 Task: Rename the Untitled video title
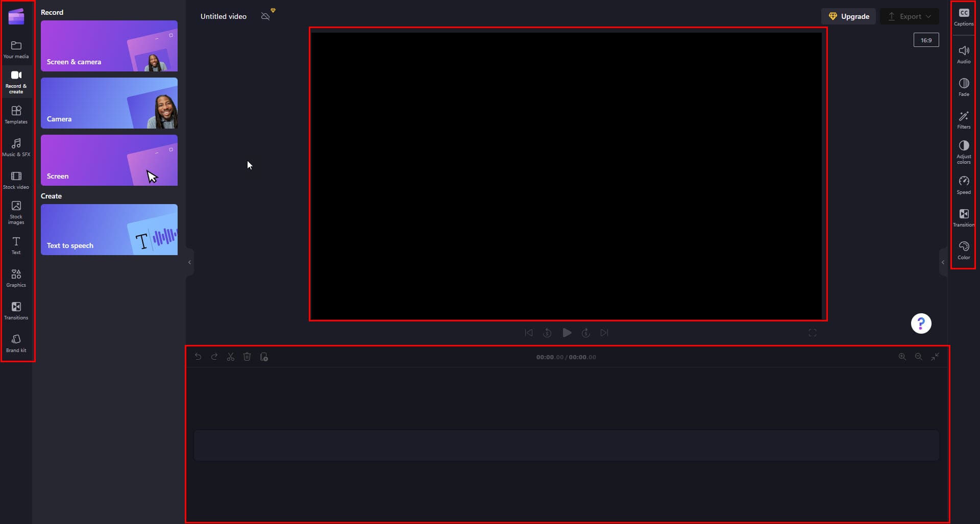[224, 16]
